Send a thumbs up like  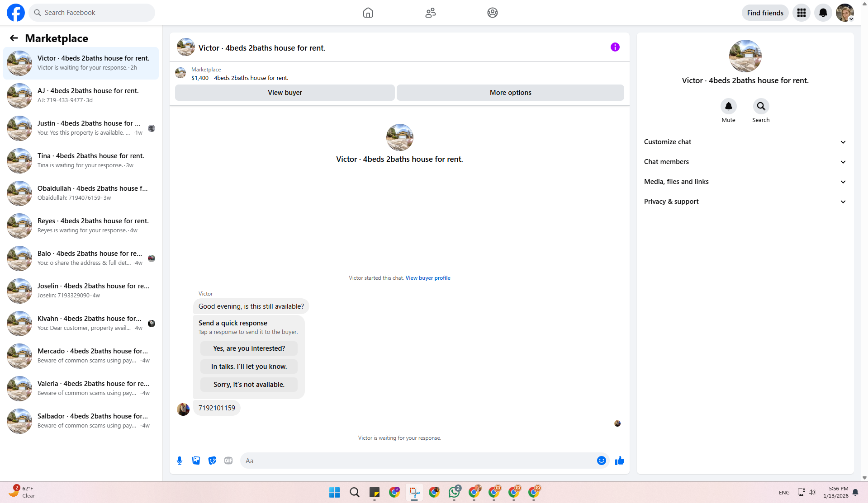[620, 461]
